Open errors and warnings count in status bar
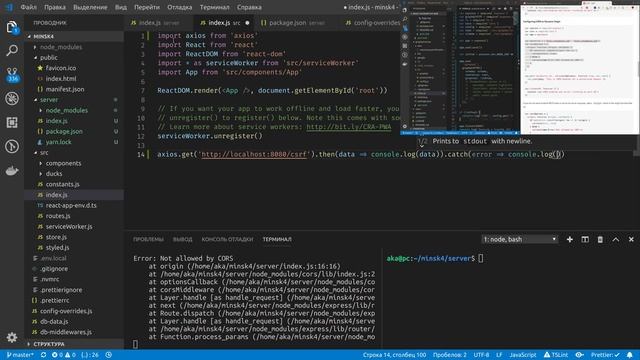Viewport: 640px width, 360px height. [64, 355]
